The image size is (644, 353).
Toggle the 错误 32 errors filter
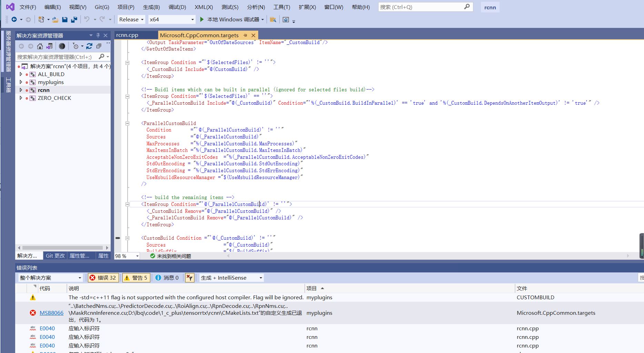(x=103, y=278)
